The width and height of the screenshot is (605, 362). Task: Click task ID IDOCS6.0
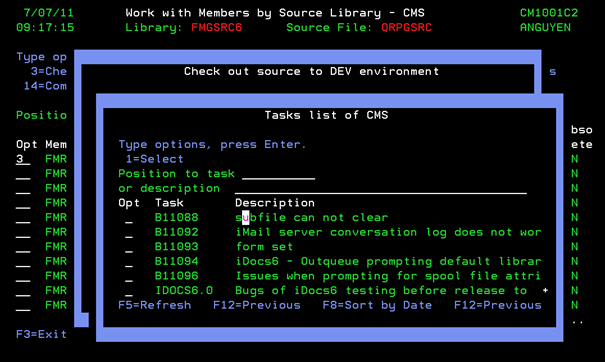pyautogui.click(x=184, y=291)
